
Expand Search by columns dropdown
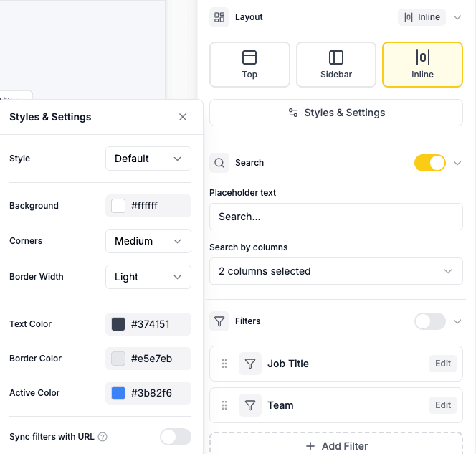335,271
